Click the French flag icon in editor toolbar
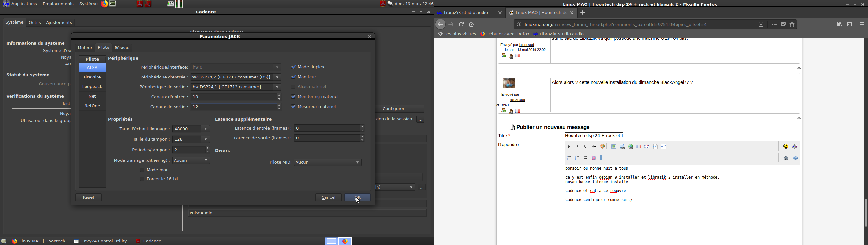The image size is (868, 245). [639, 147]
